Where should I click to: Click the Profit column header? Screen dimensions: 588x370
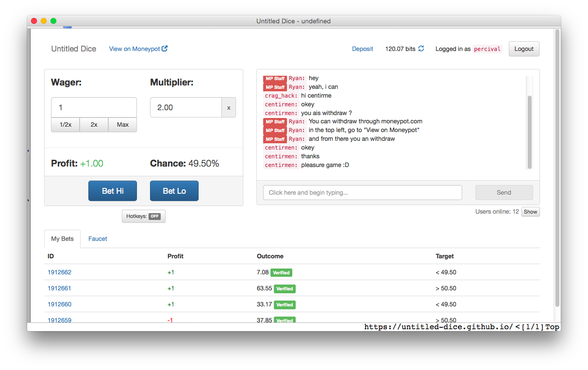tap(175, 256)
